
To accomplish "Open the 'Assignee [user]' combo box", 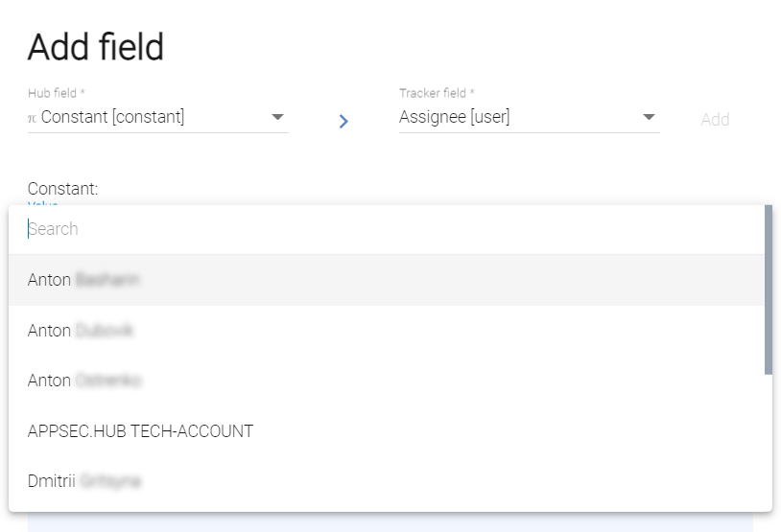I will click(518, 117).
